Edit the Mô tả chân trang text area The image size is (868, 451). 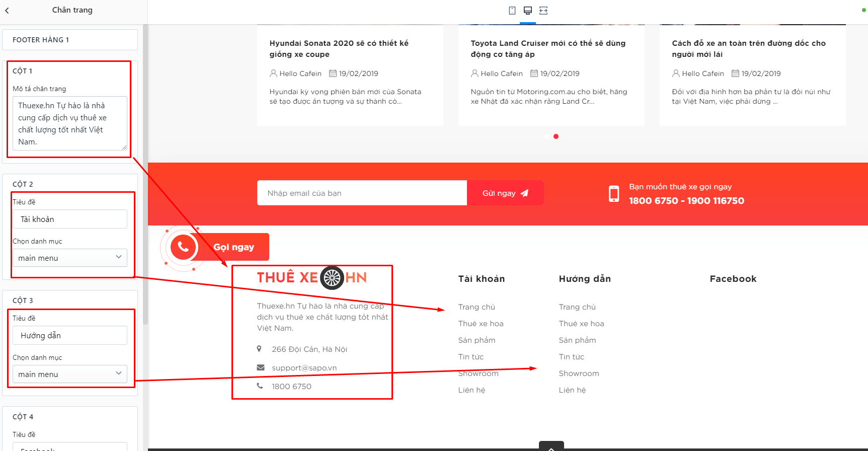(x=70, y=123)
